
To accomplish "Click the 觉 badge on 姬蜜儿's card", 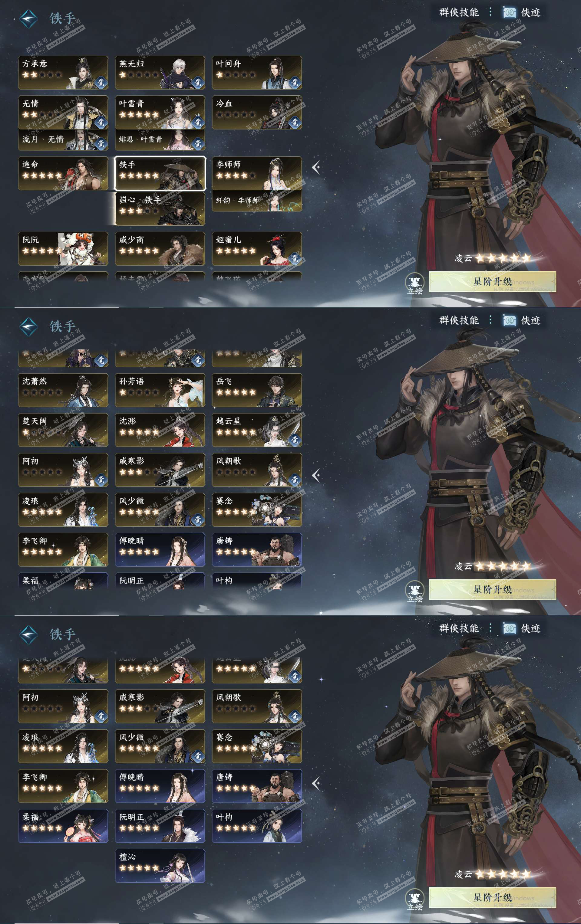I will 295,258.
